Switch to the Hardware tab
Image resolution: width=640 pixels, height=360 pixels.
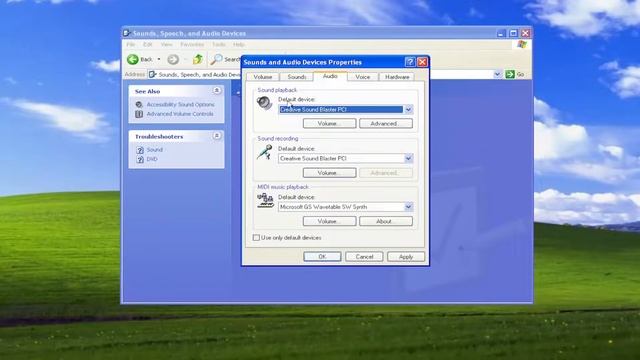point(397,77)
